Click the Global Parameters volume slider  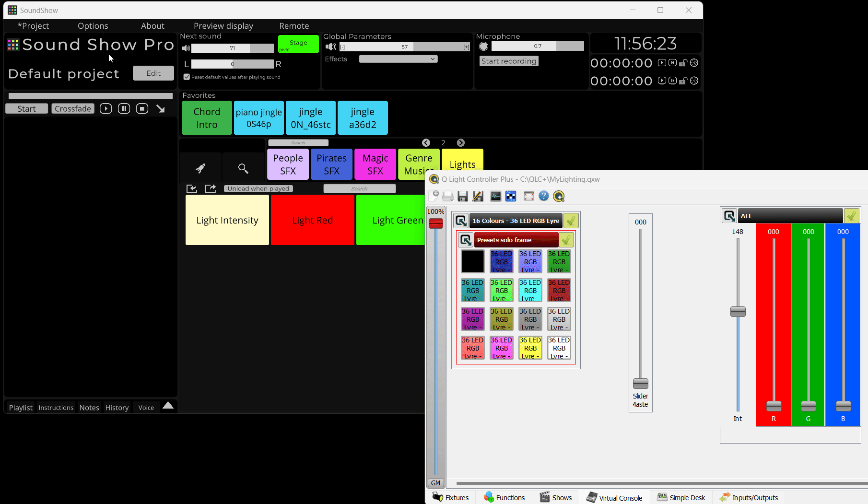pos(404,47)
